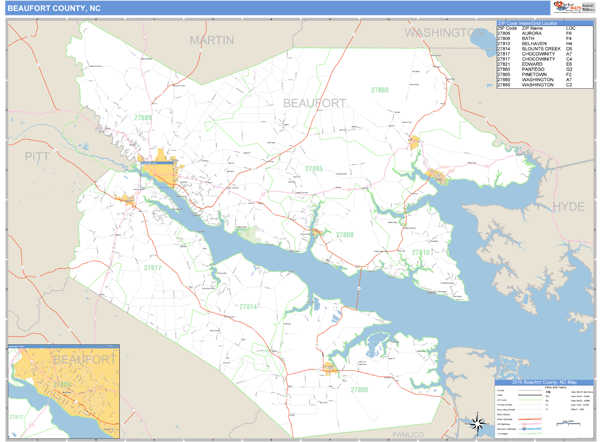Click ZIP code label 27808 on map
Screen dimensions: 600x442
tap(344, 235)
